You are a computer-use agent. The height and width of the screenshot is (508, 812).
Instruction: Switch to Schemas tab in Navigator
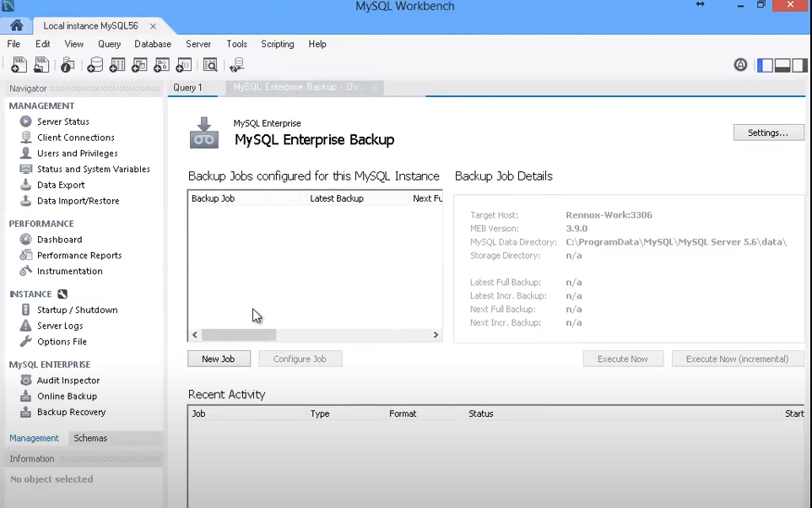[x=90, y=438]
